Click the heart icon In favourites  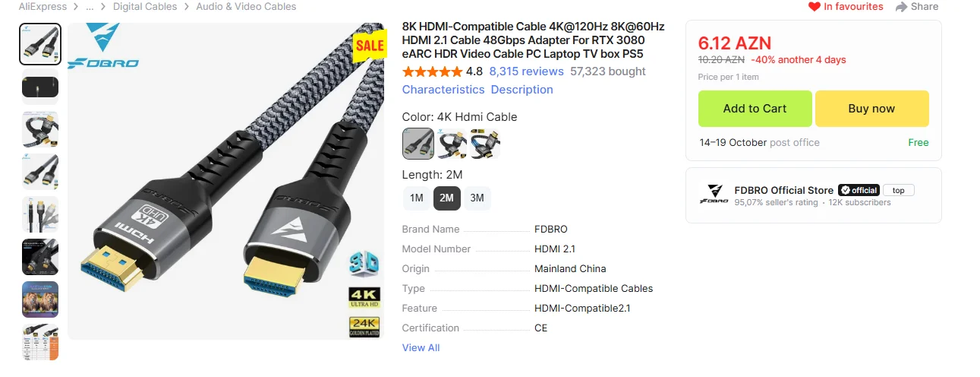click(x=815, y=7)
